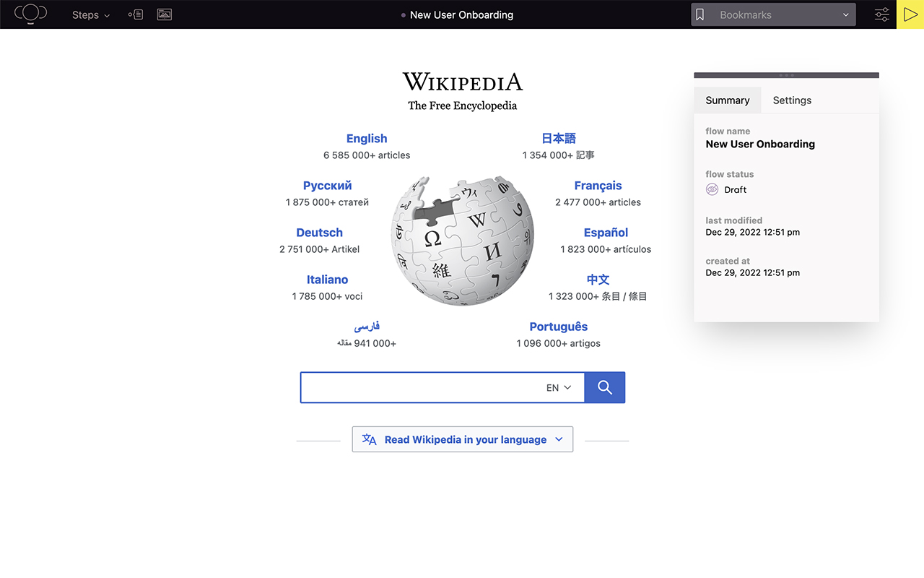Open the Italiano Wikipedia link
This screenshot has width=924, height=578.
327,280
